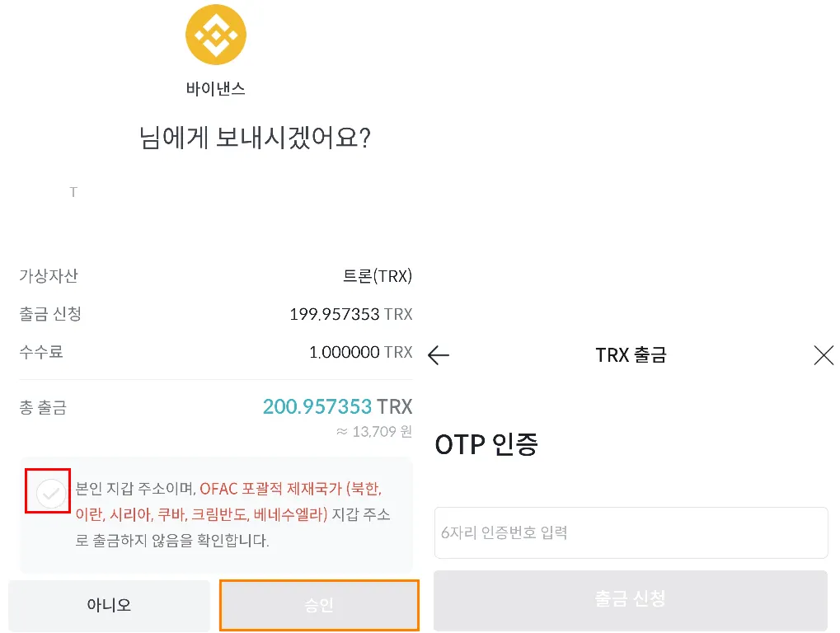Screen dimensions: 840x633
Task: Go back using the left arrow icon
Action: point(439,355)
